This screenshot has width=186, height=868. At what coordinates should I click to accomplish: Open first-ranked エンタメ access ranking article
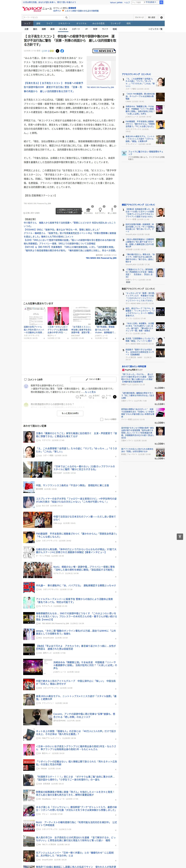point(140,83)
